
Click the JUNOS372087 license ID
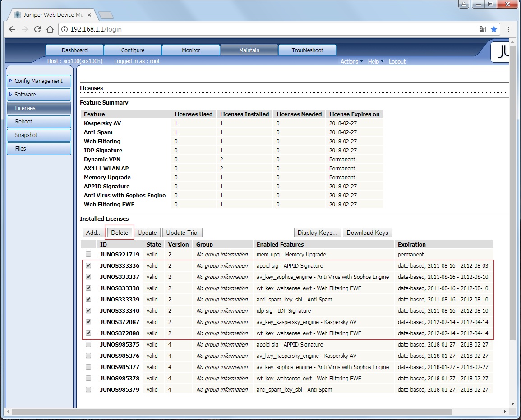click(x=120, y=322)
